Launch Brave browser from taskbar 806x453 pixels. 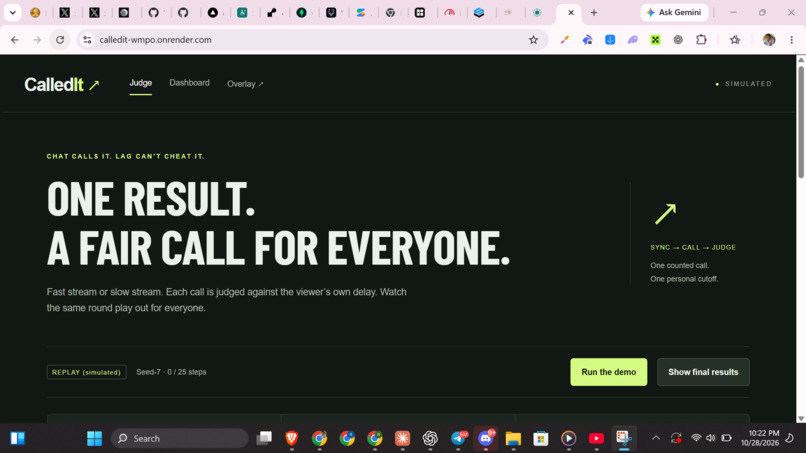coord(292,439)
